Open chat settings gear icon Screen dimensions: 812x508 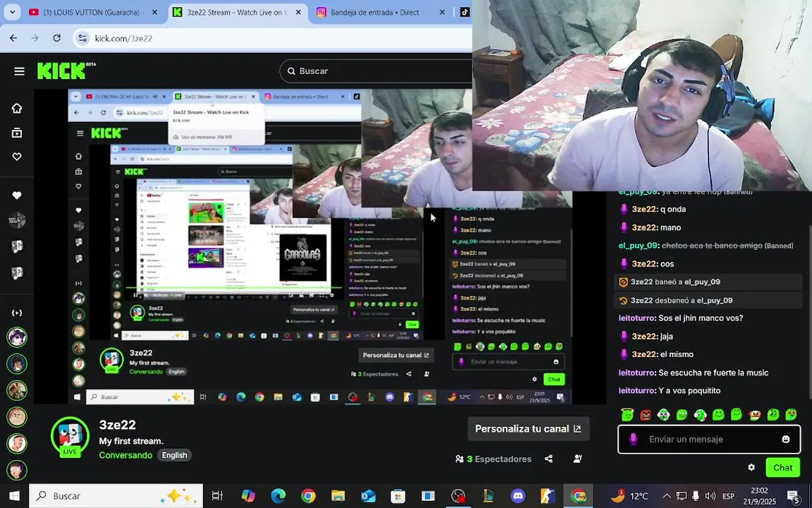click(751, 467)
